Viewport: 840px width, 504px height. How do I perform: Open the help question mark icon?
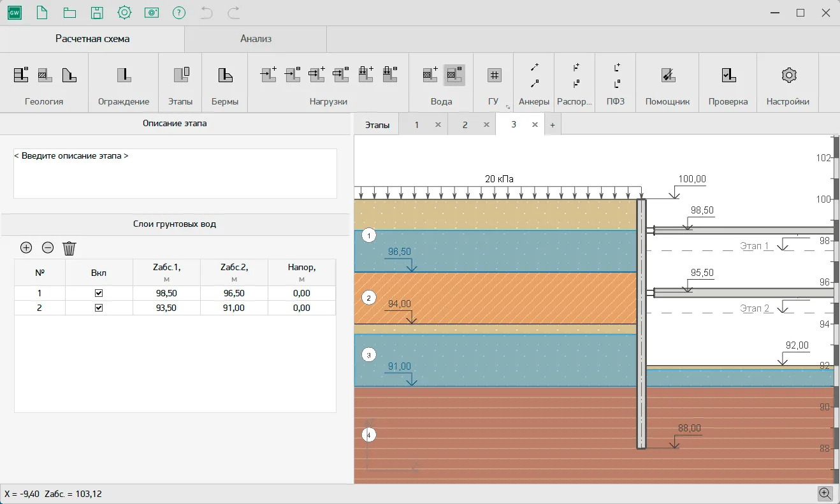pyautogui.click(x=179, y=13)
